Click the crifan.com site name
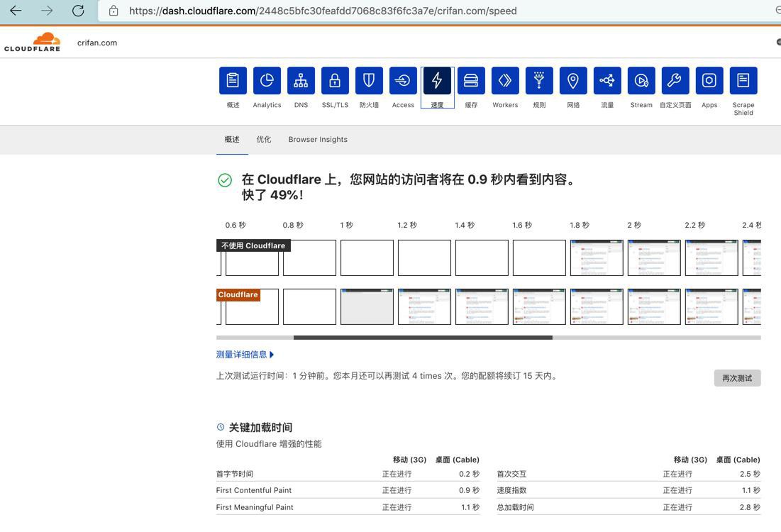 pyautogui.click(x=97, y=43)
